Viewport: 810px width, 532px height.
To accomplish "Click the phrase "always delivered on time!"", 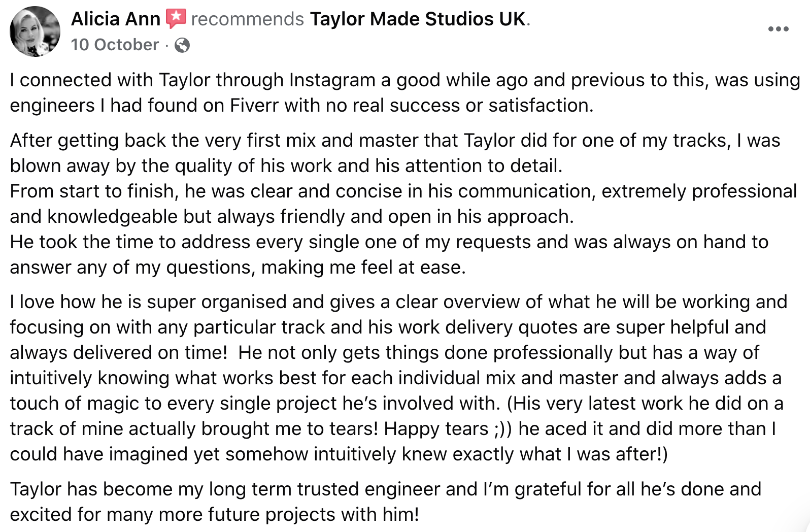I will pos(118,353).
